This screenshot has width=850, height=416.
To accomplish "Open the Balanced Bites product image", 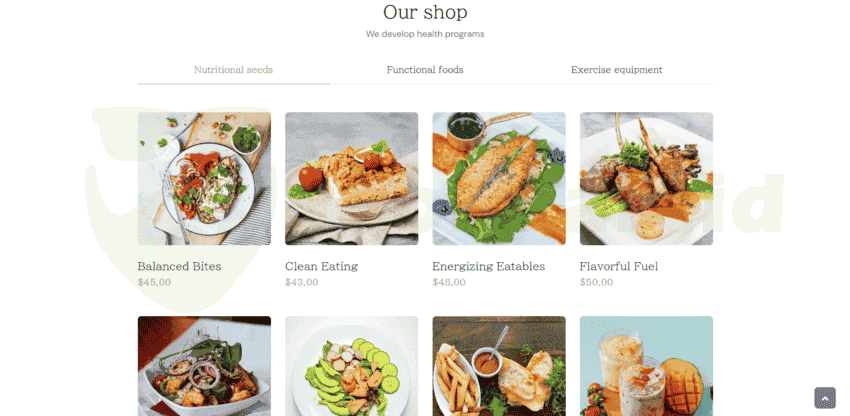I will point(204,178).
